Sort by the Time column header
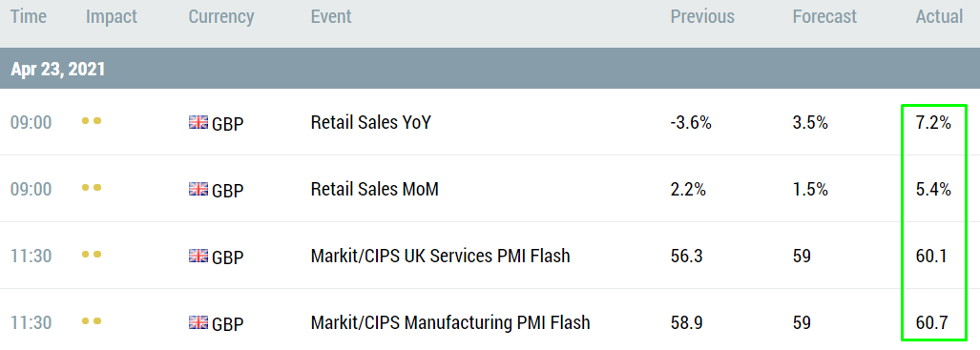This screenshot has width=980, height=350. [x=29, y=17]
